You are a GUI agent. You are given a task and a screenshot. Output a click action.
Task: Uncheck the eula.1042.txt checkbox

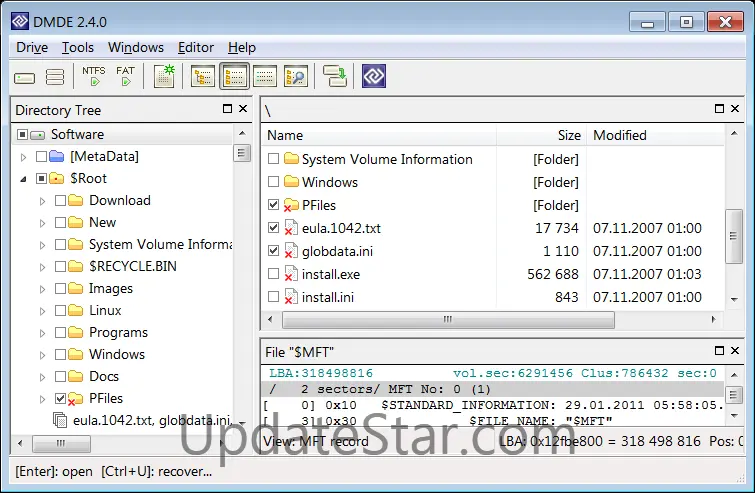(273, 227)
